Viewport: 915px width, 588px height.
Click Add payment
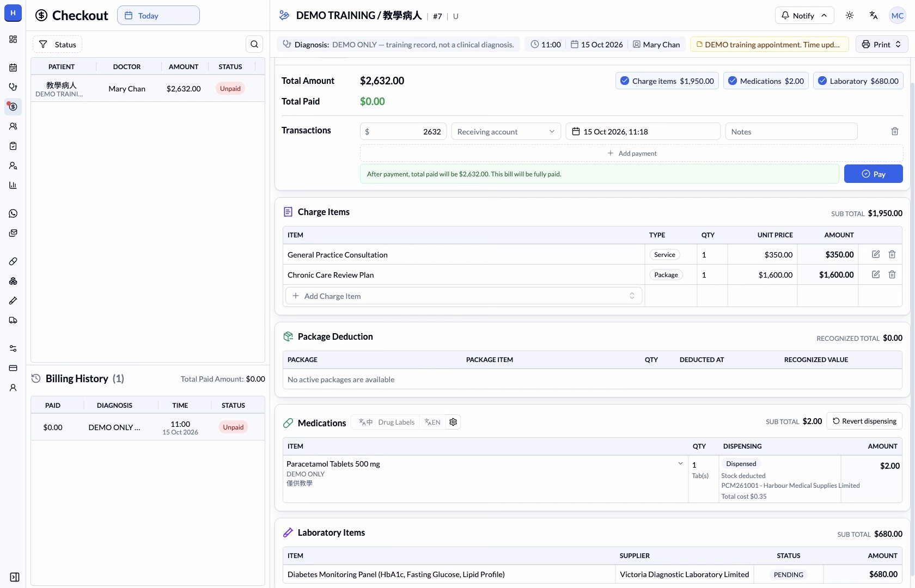(632, 153)
